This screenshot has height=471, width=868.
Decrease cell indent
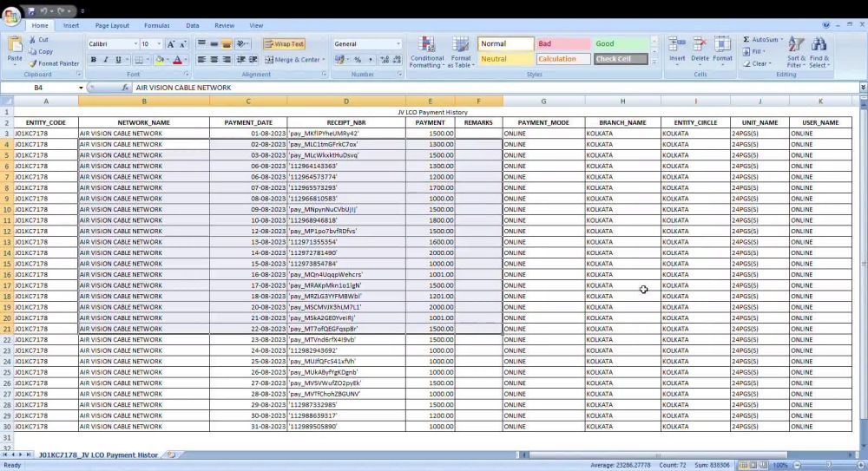pos(240,59)
